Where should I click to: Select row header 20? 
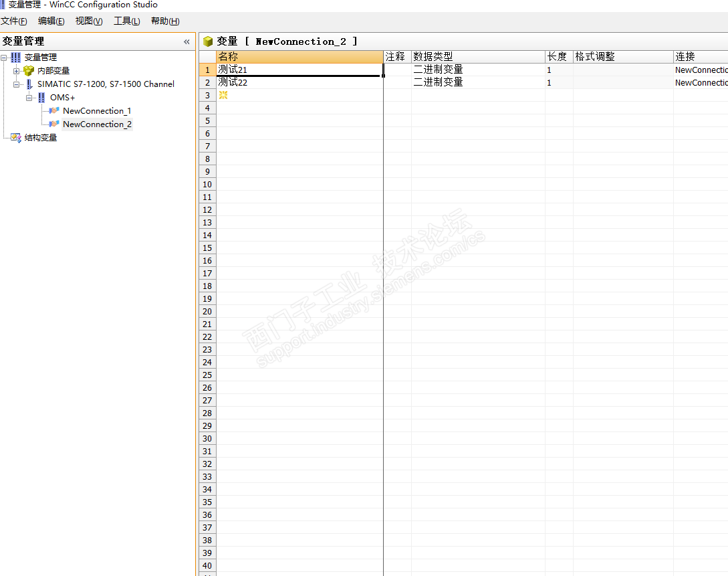pyautogui.click(x=207, y=311)
